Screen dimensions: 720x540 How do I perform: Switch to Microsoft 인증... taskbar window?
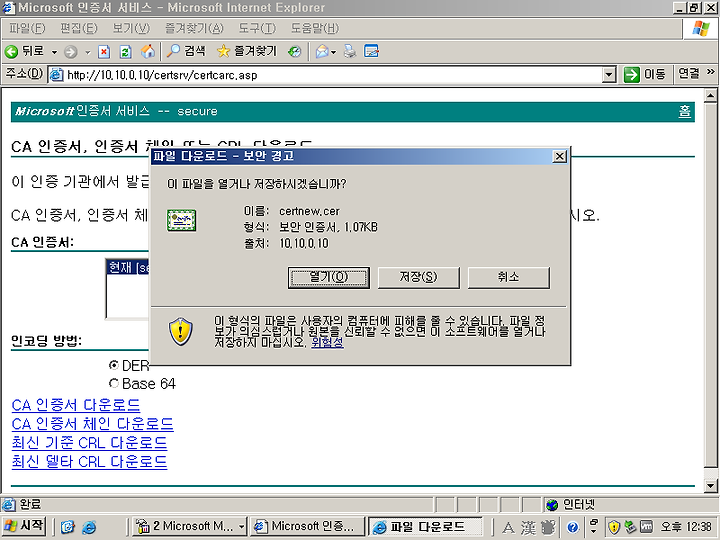point(307,526)
